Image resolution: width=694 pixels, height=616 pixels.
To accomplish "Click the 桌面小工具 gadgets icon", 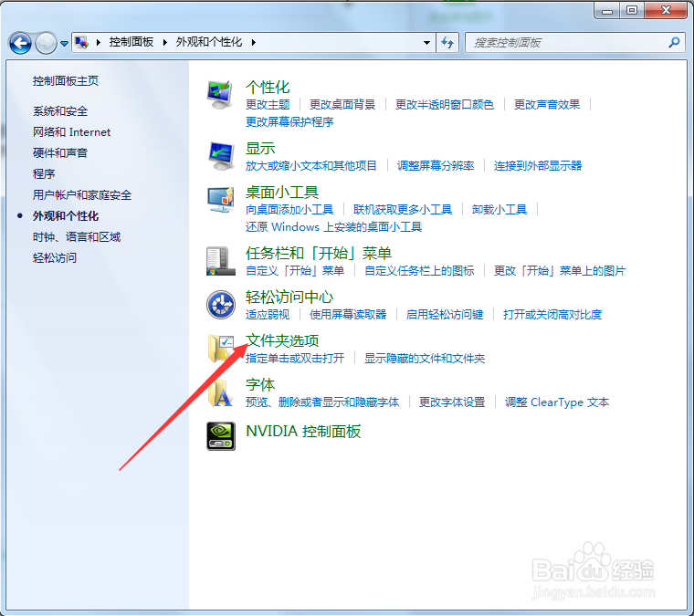I will pos(220,200).
